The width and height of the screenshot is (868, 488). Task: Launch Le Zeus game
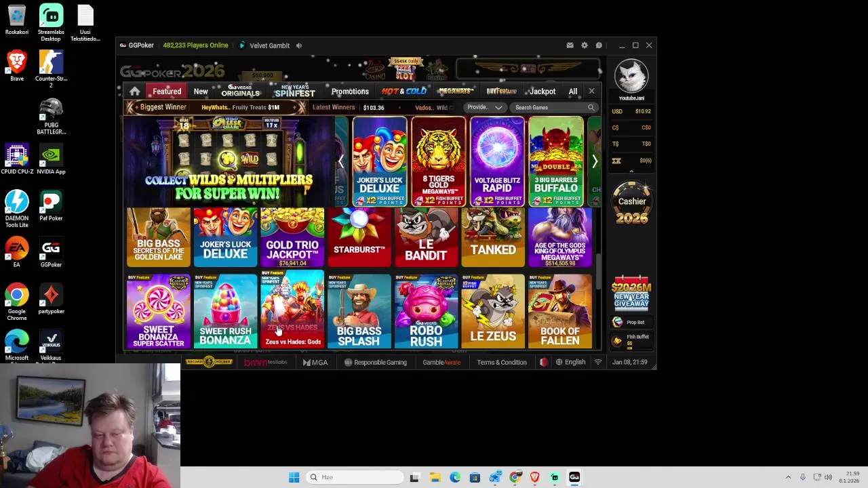(x=493, y=311)
